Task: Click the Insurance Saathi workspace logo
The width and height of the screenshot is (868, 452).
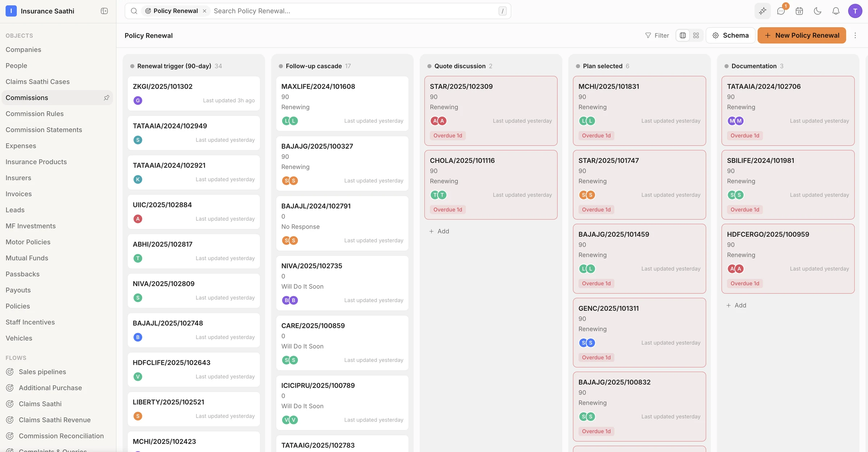Action: 11,11
